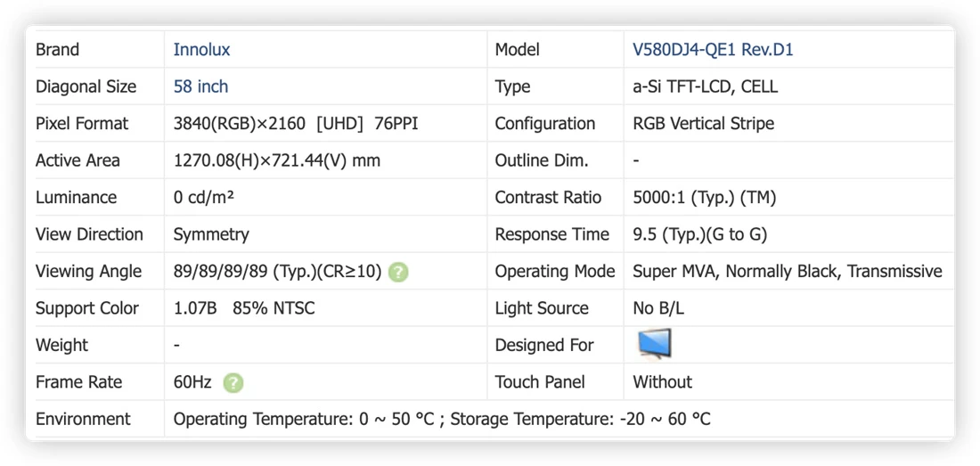The width and height of the screenshot is (980, 466).
Task: Follow the 58 inch diagonal size link
Action: tap(200, 86)
